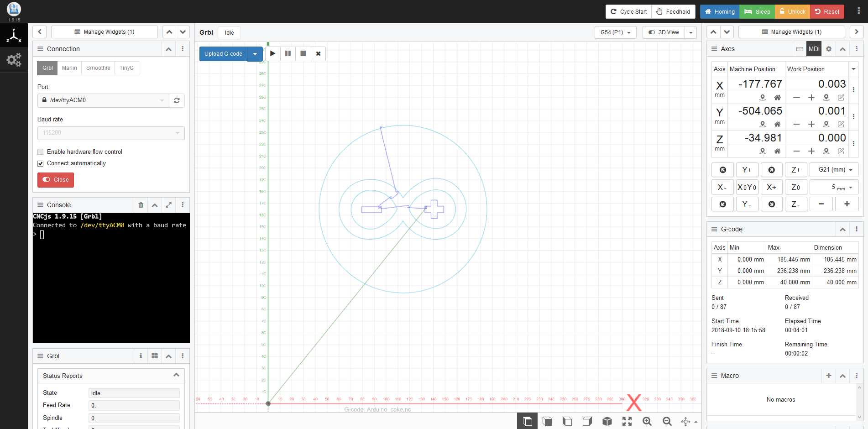Click the Sleep button
This screenshot has width=868, height=429.
[757, 11]
